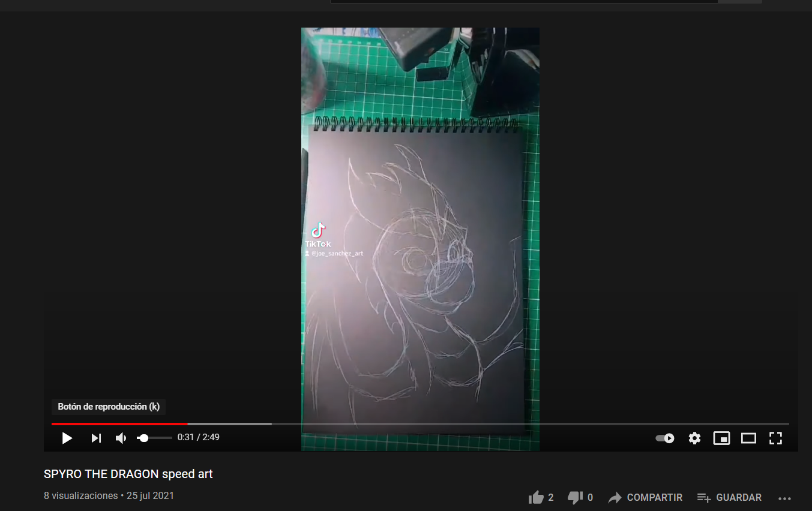The image size is (812, 511).
Task: Play the video with the play button
Action: click(x=67, y=438)
